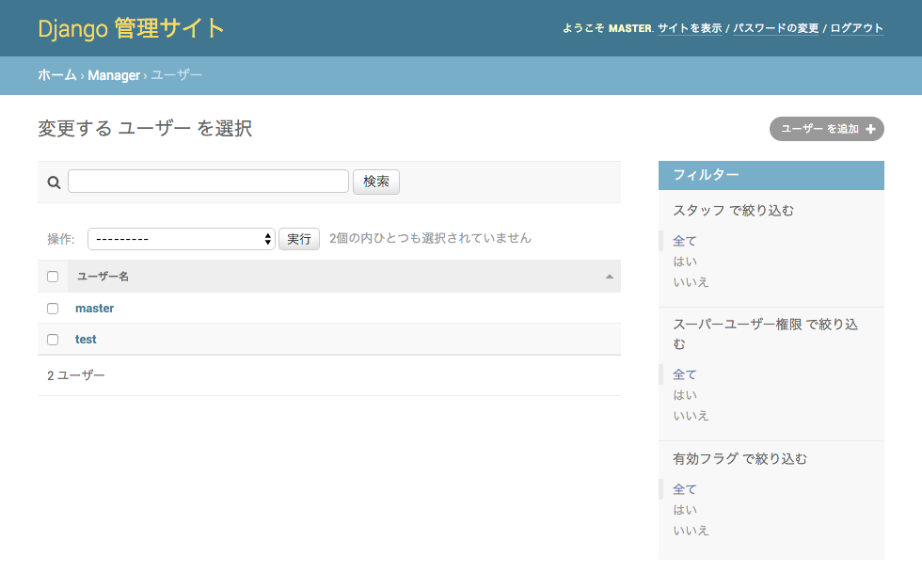The image size is (922, 588).
Task: Click the サイトを表示 link
Action: [x=690, y=28]
